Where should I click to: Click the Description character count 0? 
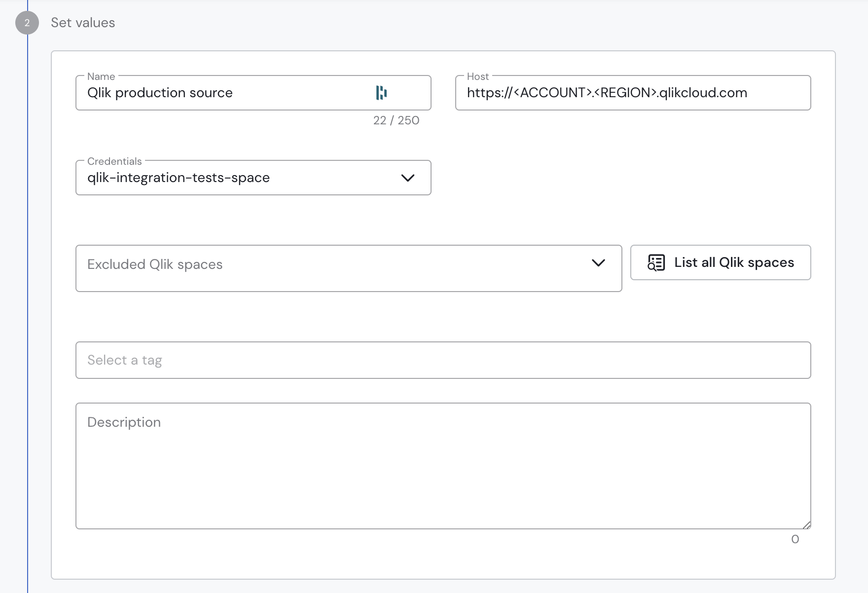pos(795,539)
